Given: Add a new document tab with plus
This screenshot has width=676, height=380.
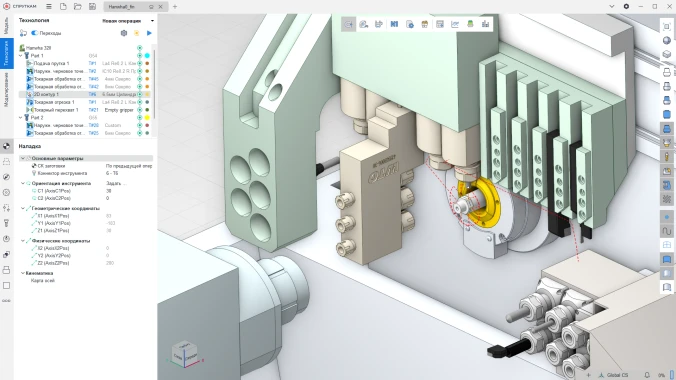Looking at the screenshot, I should (x=175, y=6).
